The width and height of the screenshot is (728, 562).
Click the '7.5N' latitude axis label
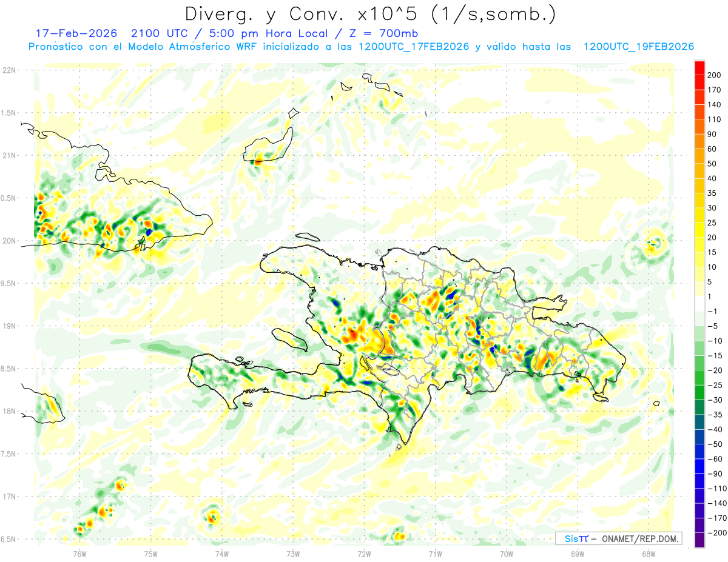[8, 454]
